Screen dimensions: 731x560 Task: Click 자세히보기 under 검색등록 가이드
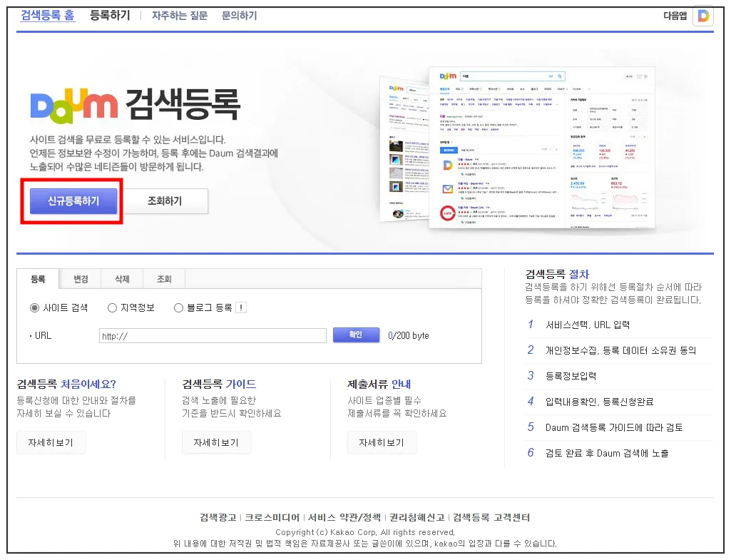216,442
